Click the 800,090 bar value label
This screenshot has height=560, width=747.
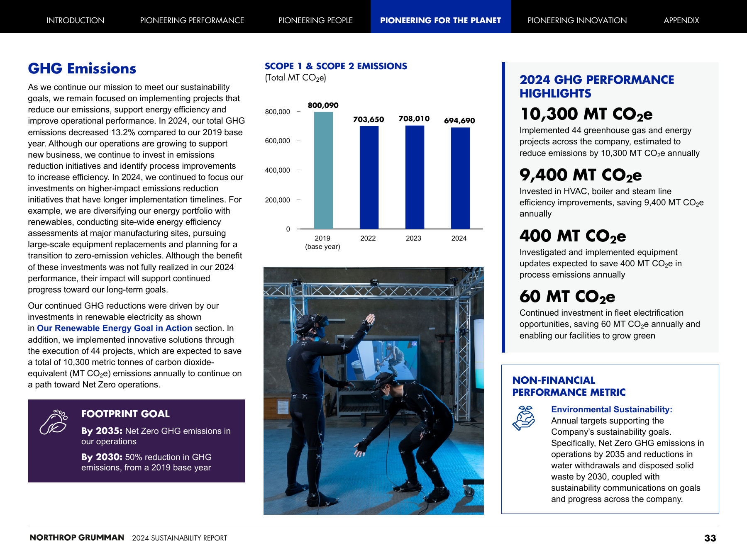pyautogui.click(x=323, y=105)
